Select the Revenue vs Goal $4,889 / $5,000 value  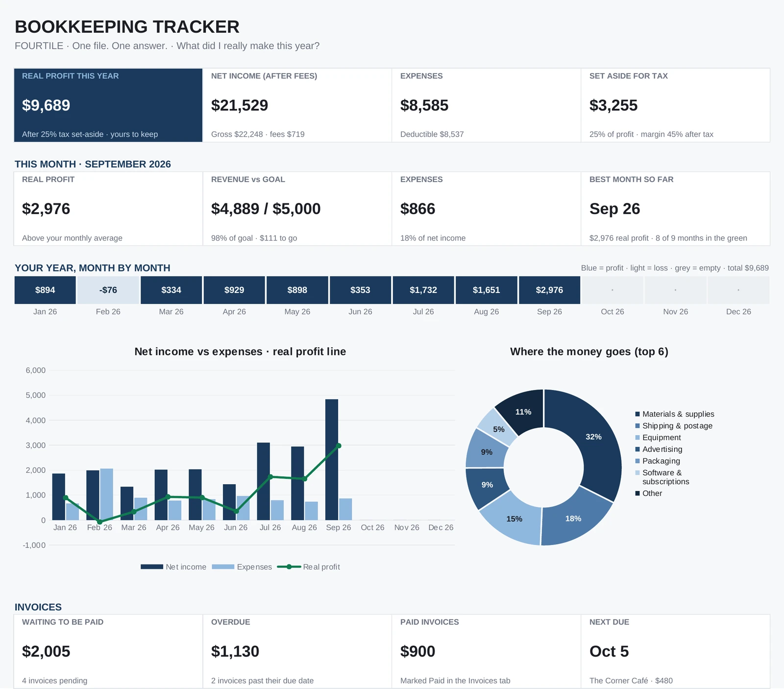[266, 209]
